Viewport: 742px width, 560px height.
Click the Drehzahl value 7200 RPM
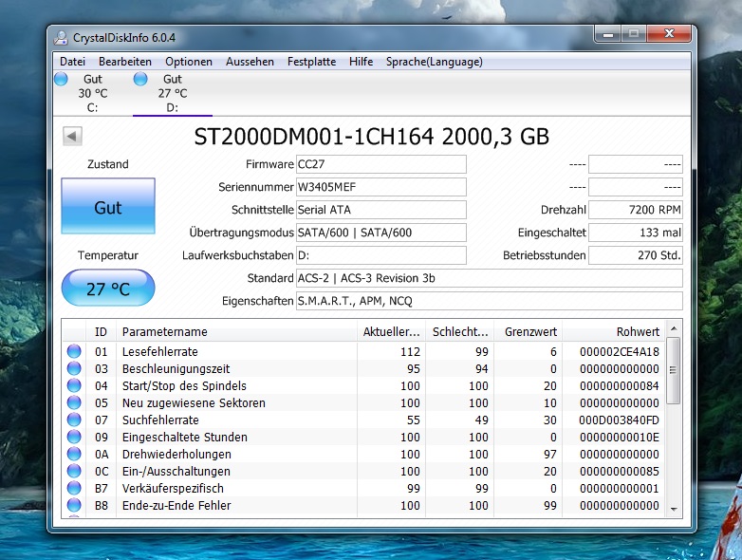[636, 210]
